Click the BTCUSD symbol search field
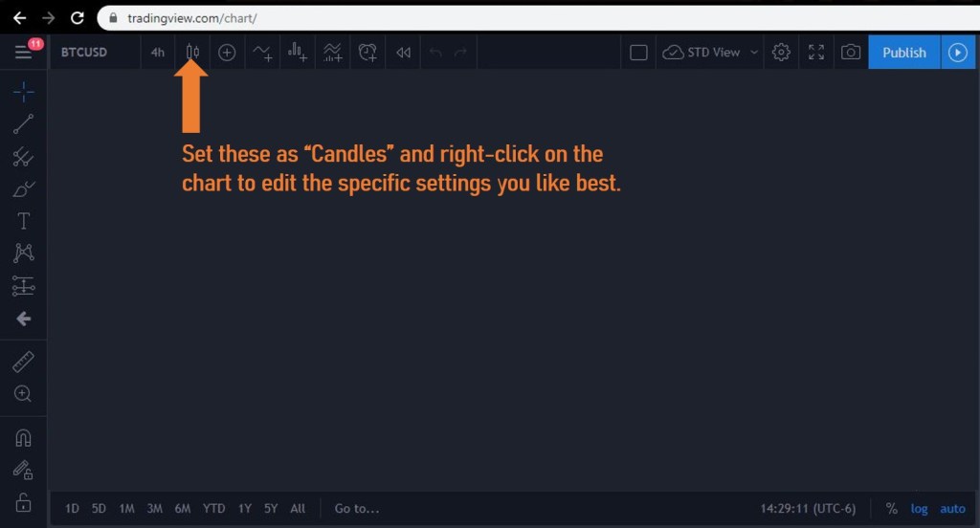The width and height of the screenshot is (980, 528). [84, 53]
